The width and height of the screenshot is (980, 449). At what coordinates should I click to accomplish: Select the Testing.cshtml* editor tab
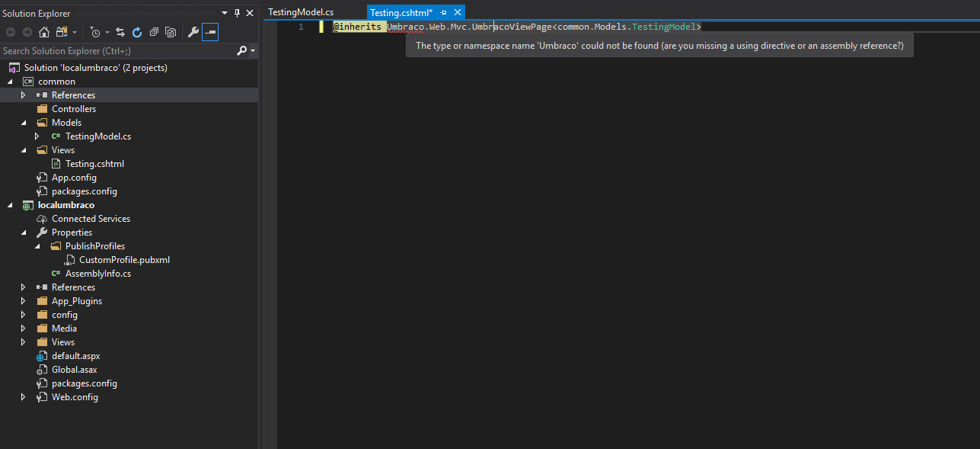tap(401, 13)
